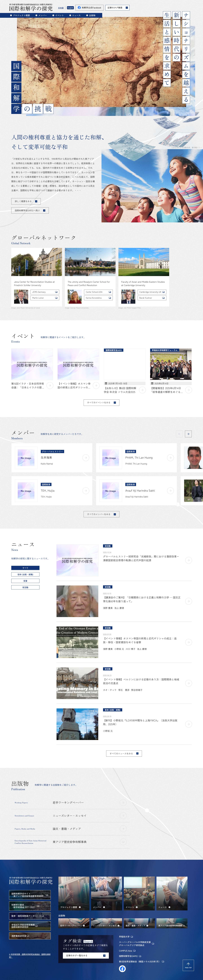Click すべてのイベントをみる button
The width and height of the screenshot is (203, 980).
pyautogui.click(x=101, y=403)
